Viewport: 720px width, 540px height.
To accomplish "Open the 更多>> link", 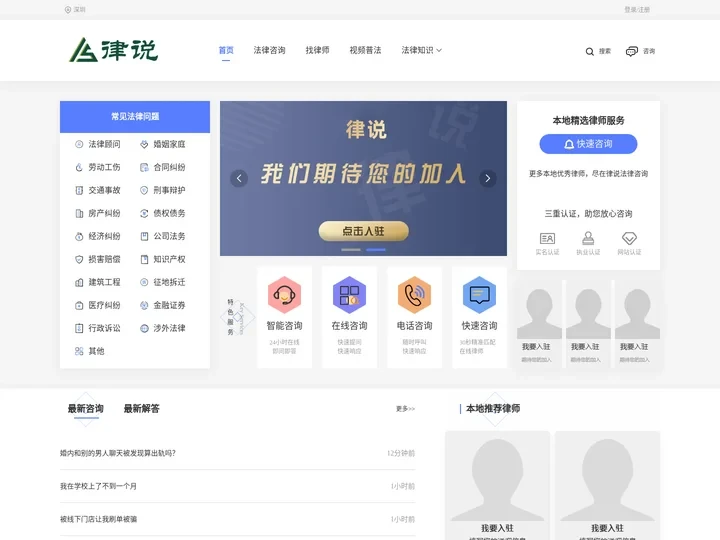I will tap(405, 409).
